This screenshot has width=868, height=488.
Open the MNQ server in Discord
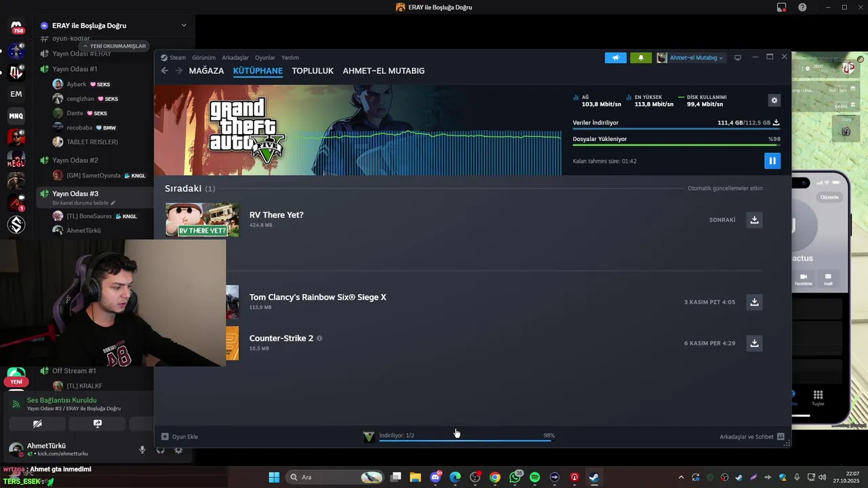coord(16,116)
